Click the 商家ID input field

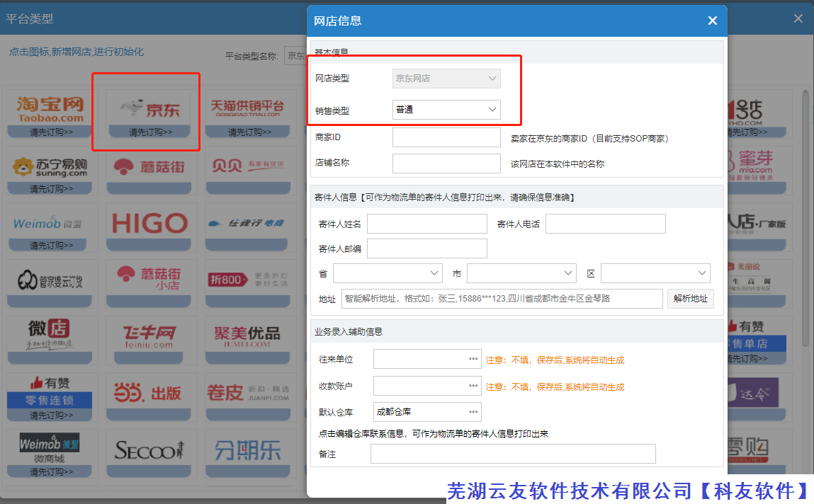click(446, 137)
